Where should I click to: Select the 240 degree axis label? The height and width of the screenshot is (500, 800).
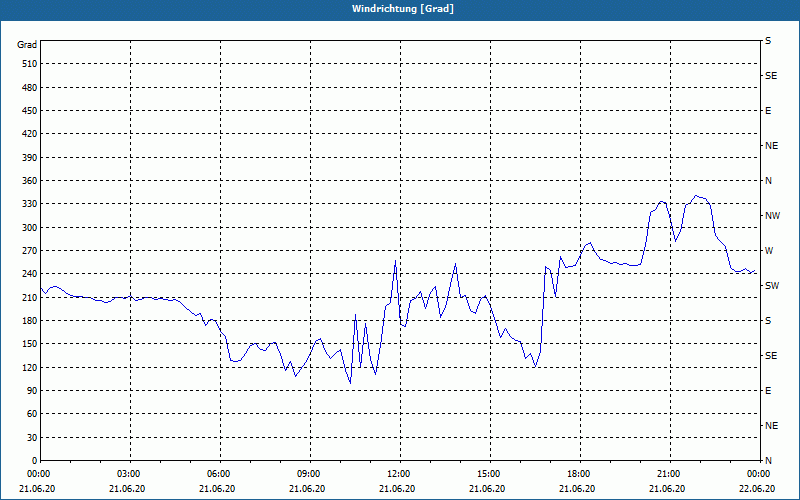pyautogui.click(x=30, y=273)
